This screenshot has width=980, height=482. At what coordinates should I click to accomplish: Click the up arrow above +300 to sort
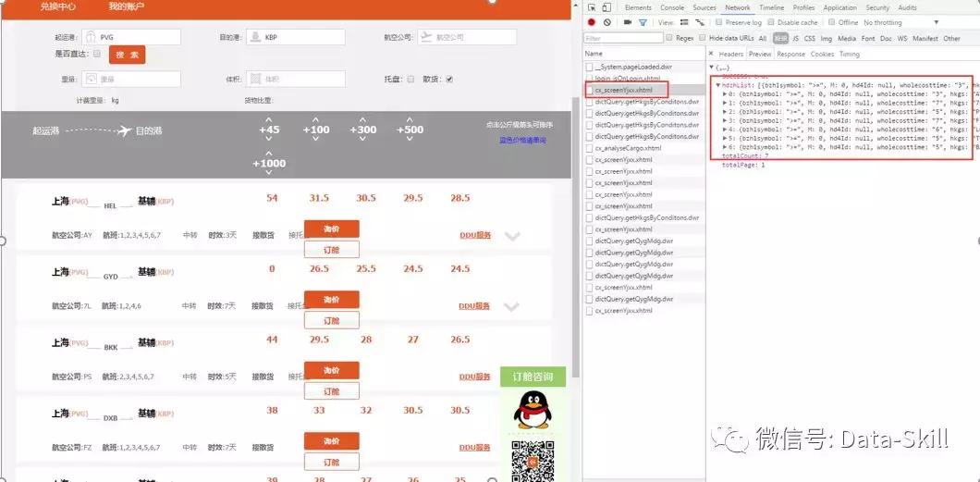click(362, 119)
